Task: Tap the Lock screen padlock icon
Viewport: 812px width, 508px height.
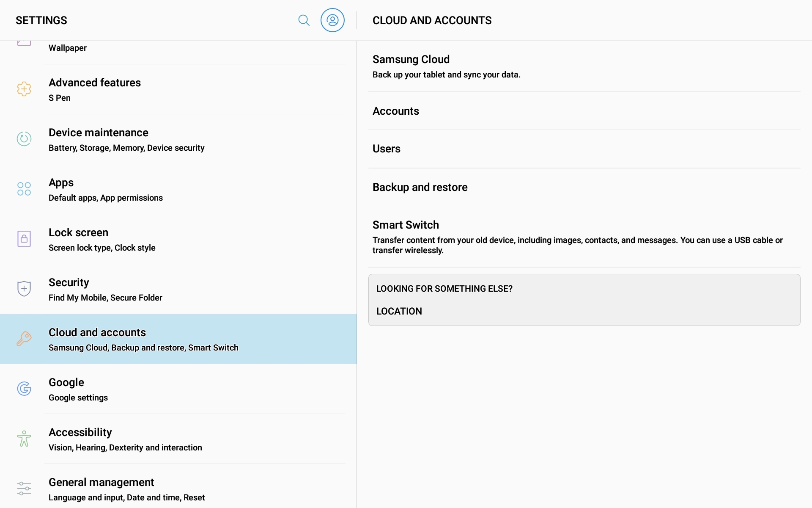Action: click(x=24, y=239)
